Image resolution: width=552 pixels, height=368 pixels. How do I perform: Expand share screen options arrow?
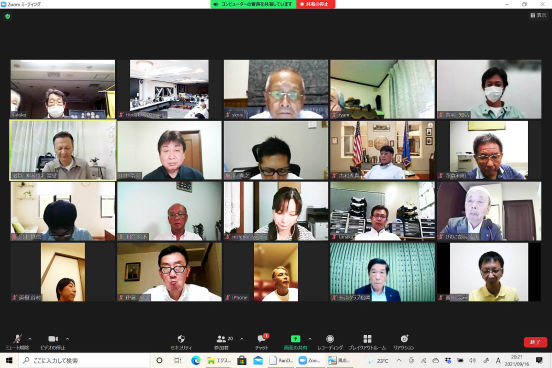coord(310,339)
